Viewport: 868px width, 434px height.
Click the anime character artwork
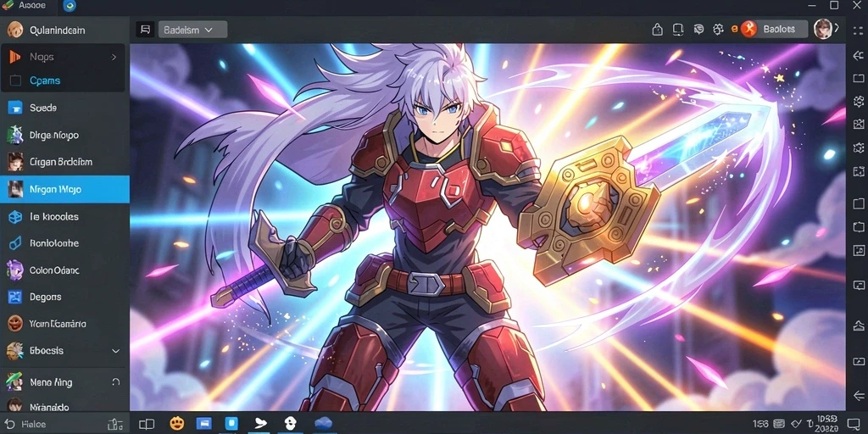coord(487,227)
